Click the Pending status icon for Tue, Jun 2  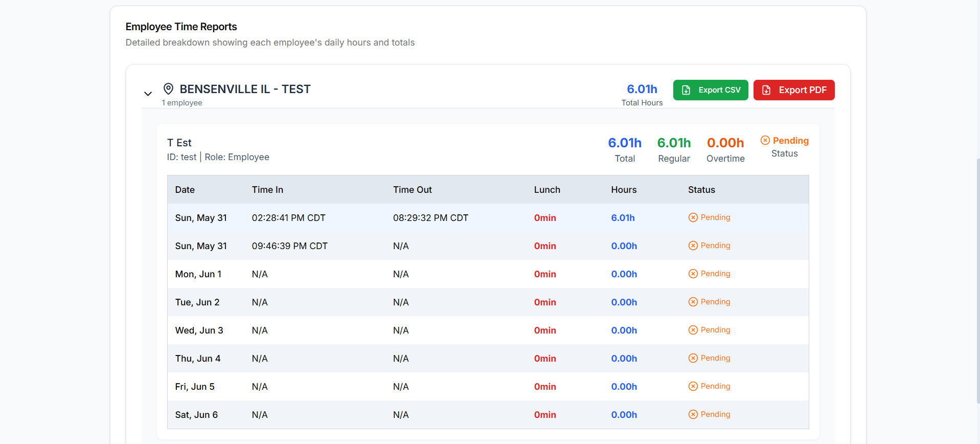click(693, 302)
